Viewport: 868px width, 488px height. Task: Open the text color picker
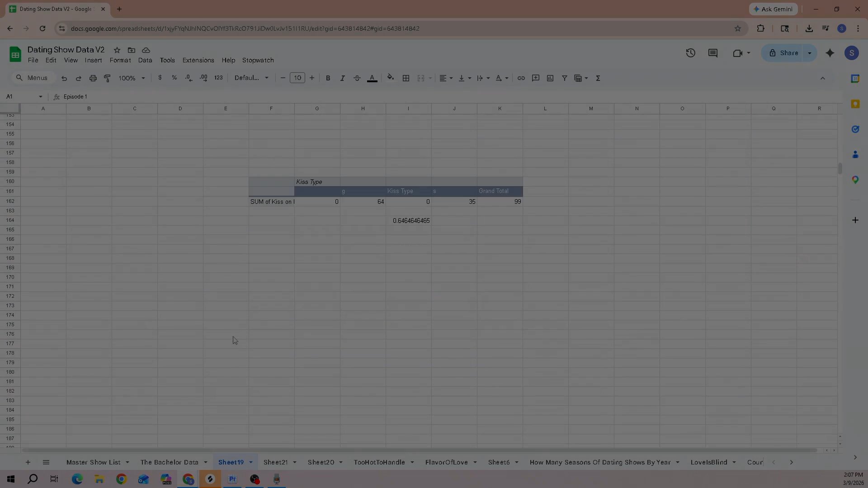[x=372, y=78]
